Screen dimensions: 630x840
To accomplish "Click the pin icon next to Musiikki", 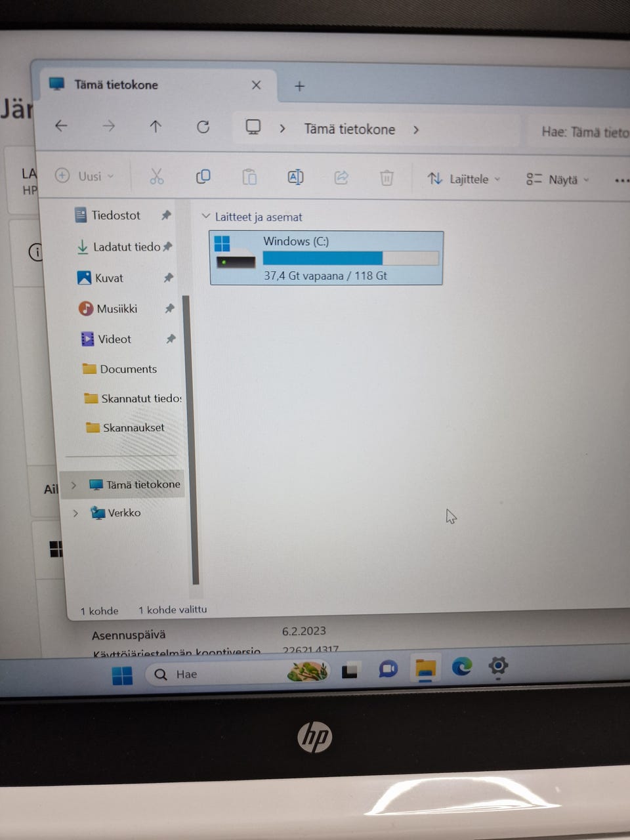I will click(x=169, y=308).
